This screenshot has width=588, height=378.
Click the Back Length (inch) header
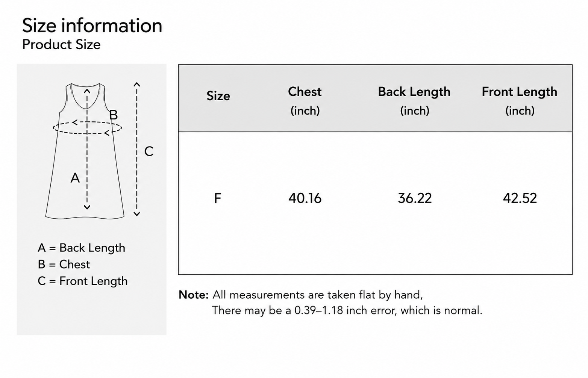point(414,101)
